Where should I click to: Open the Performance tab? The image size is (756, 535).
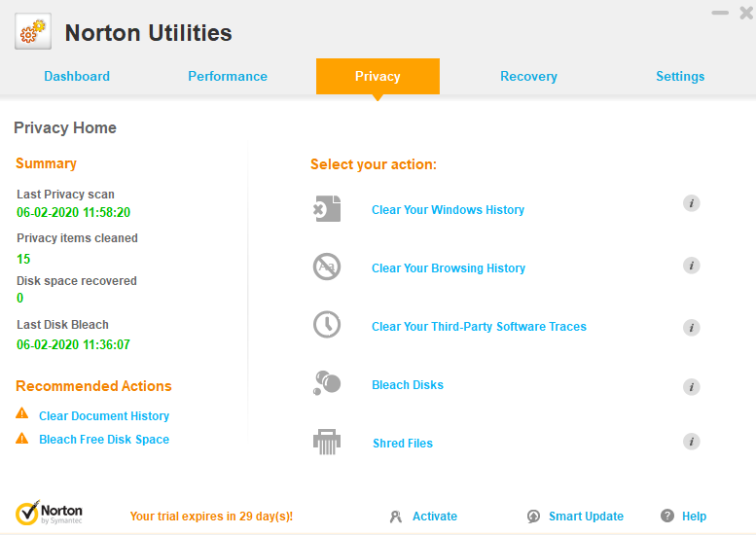[x=228, y=76]
